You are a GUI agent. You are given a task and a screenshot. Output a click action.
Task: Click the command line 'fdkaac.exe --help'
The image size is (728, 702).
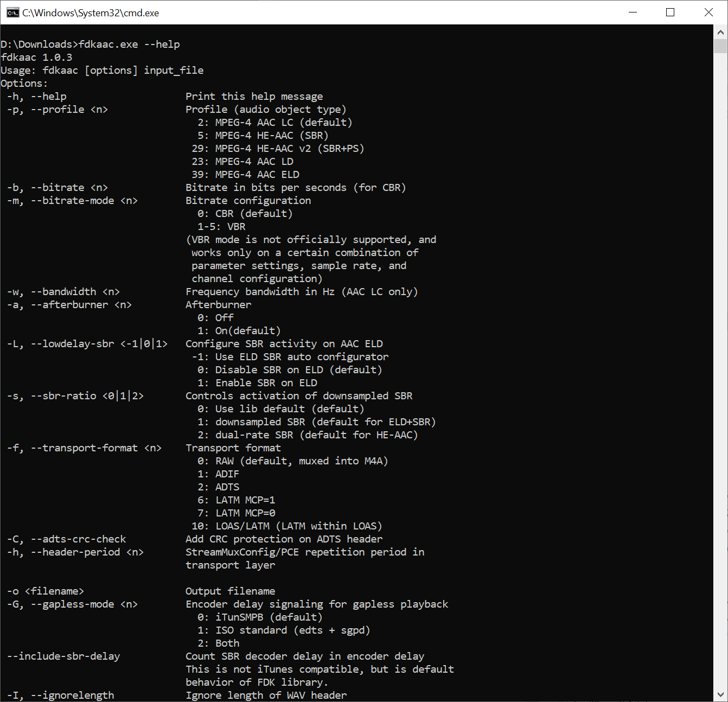tap(129, 44)
